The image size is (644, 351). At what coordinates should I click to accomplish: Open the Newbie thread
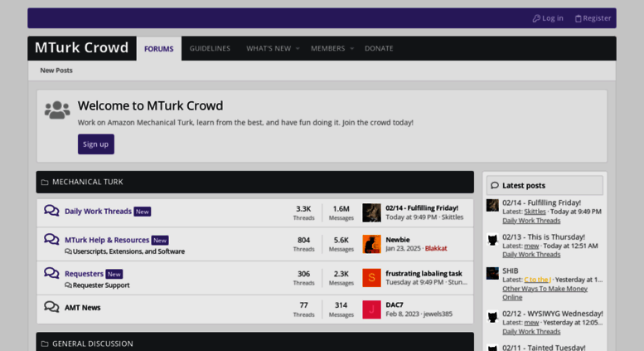point(398,240)
